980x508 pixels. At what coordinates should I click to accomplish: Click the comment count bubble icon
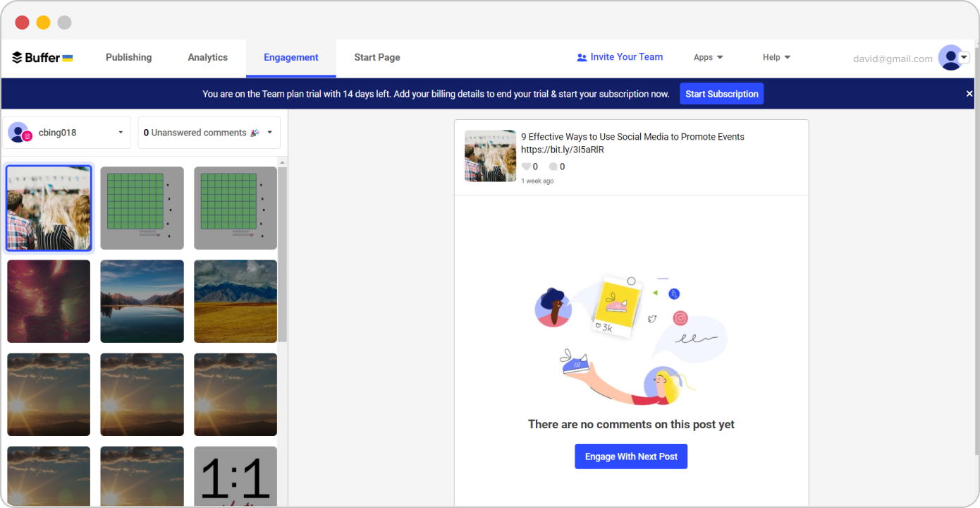pos(553,167)
